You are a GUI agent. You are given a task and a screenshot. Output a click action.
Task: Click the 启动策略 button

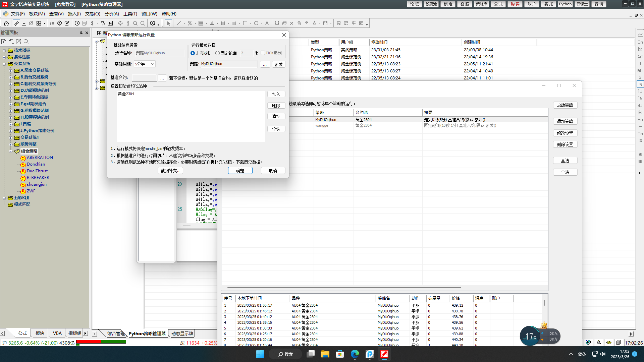point(565,105)
